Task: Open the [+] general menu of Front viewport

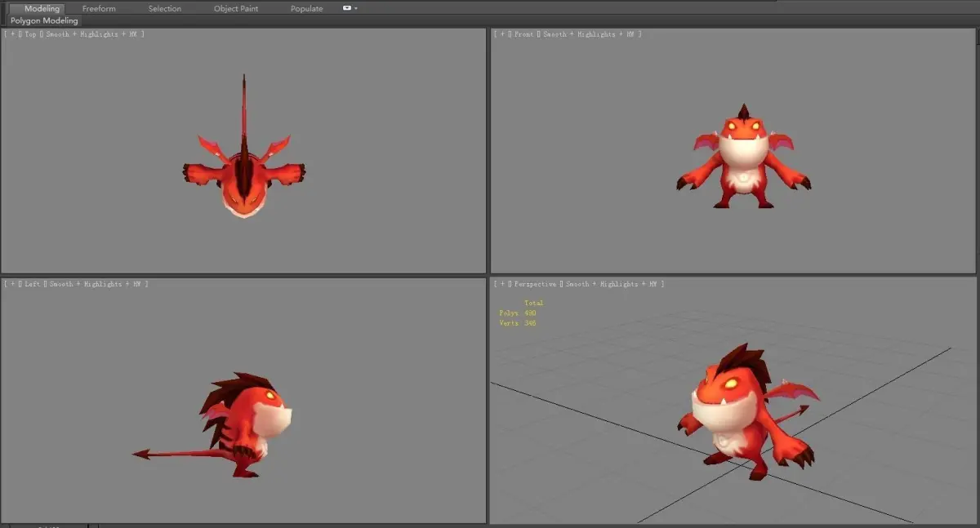Action: (x=501, y=34)
